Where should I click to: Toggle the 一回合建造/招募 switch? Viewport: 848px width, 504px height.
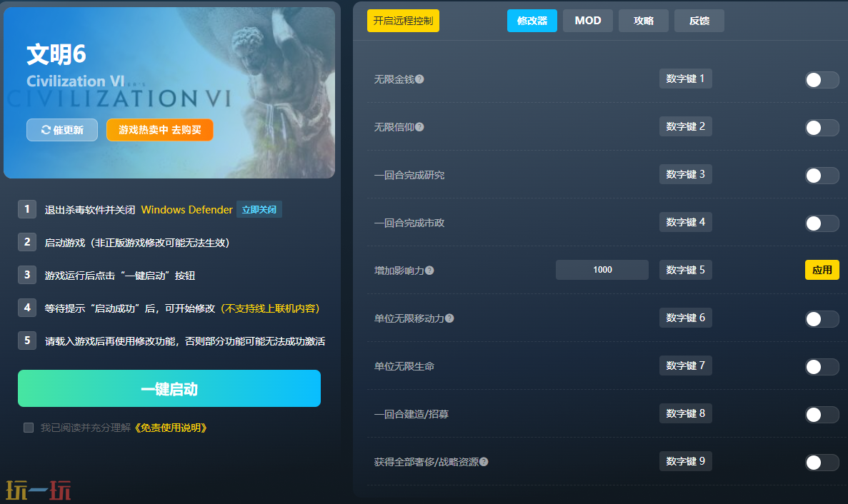(x=822, y=414)
